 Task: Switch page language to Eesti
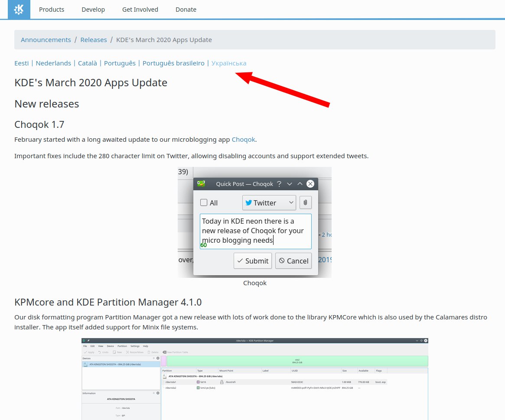click(22, 63)
